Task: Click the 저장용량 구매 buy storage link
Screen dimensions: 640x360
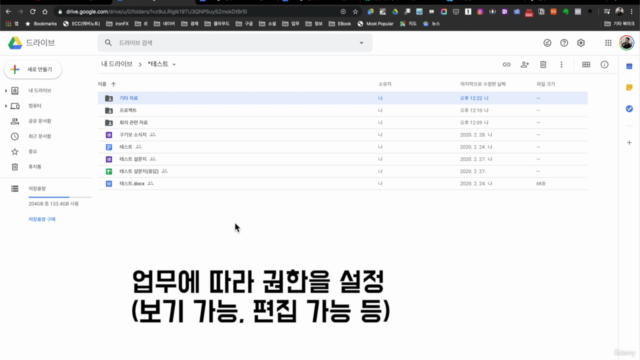Action: (42, 219)
